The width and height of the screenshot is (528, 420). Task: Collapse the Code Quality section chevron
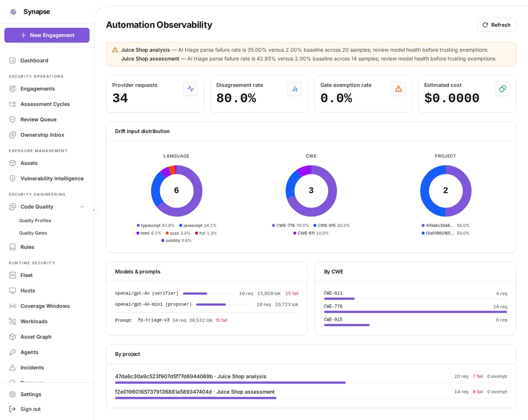point(82,207)
